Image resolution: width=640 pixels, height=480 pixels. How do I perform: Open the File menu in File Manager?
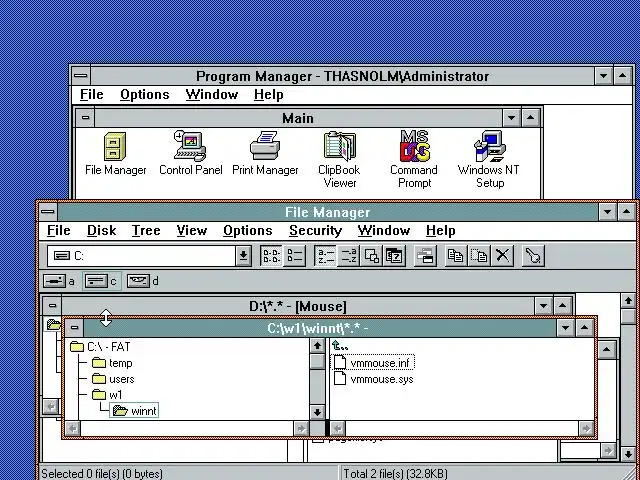tap(58, 231)
